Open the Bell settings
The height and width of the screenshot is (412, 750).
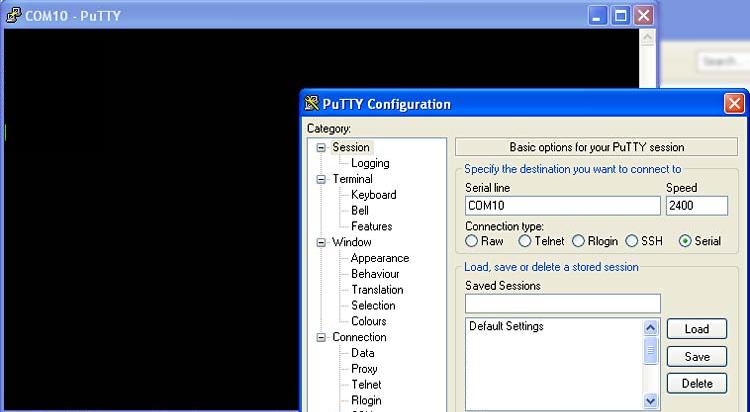tap(360, 210)
